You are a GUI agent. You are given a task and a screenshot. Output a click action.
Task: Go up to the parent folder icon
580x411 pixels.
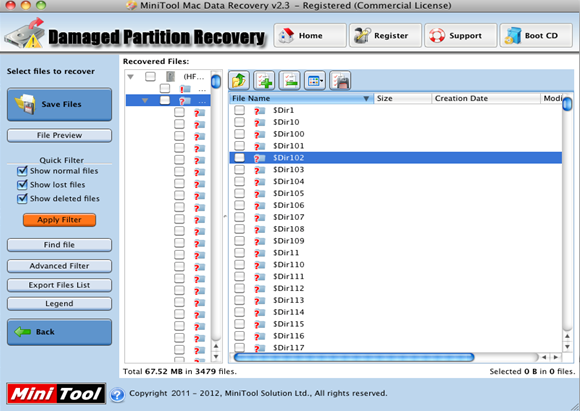tap(239, 80)
